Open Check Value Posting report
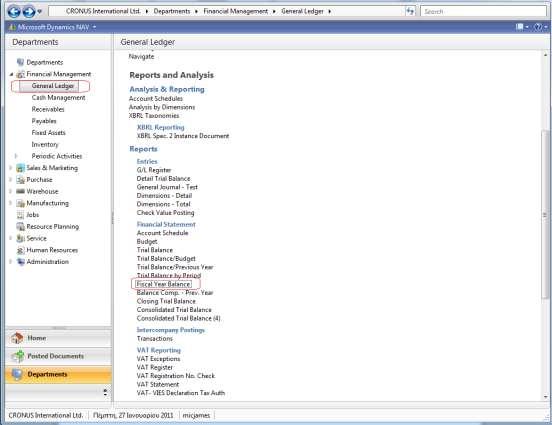552x425 pixels. [x=165, y=213]
